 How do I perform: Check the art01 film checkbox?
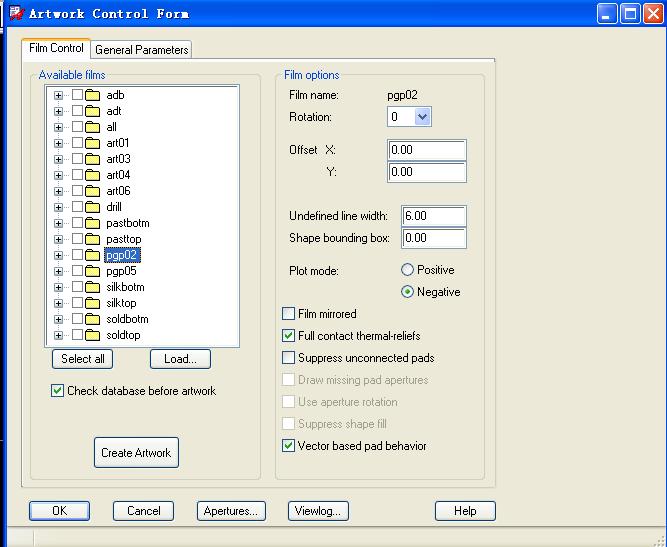(77, 142)
